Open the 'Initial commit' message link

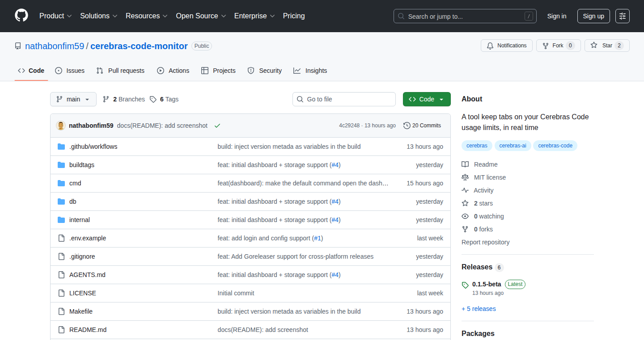(236, 293)
